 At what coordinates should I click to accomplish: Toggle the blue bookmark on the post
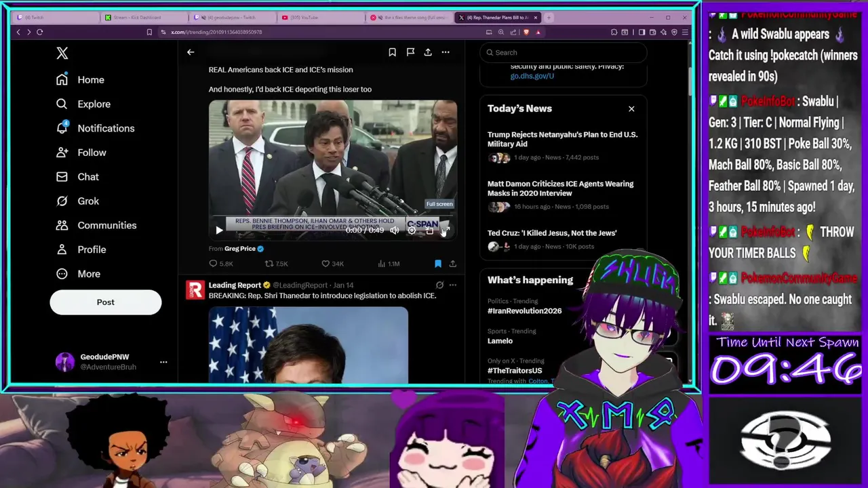(x=438, y=264)
